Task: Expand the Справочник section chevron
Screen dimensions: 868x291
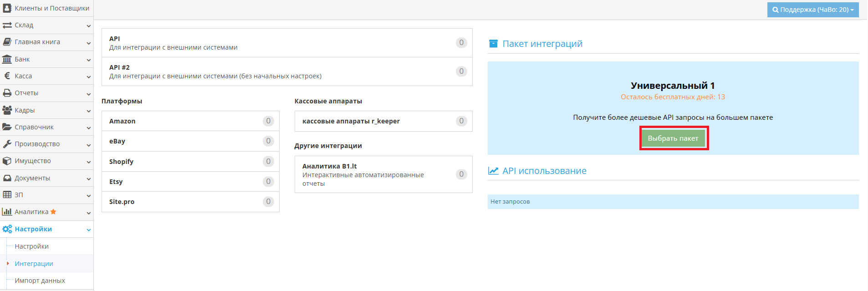Action: point(88,128)
